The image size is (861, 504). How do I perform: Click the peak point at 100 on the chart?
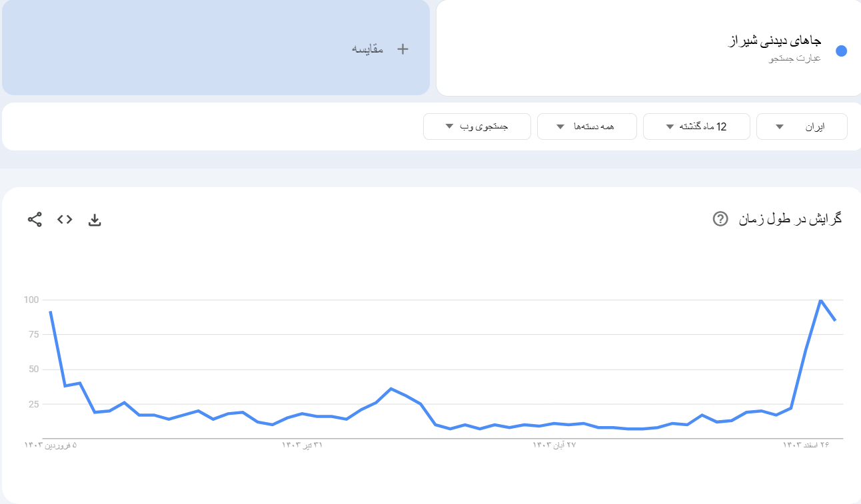(820, 300)
